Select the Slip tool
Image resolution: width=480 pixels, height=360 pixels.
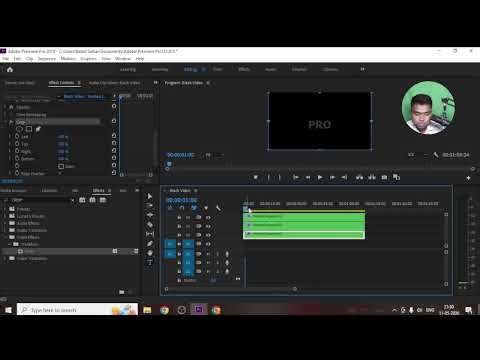[x=150, y=234]
